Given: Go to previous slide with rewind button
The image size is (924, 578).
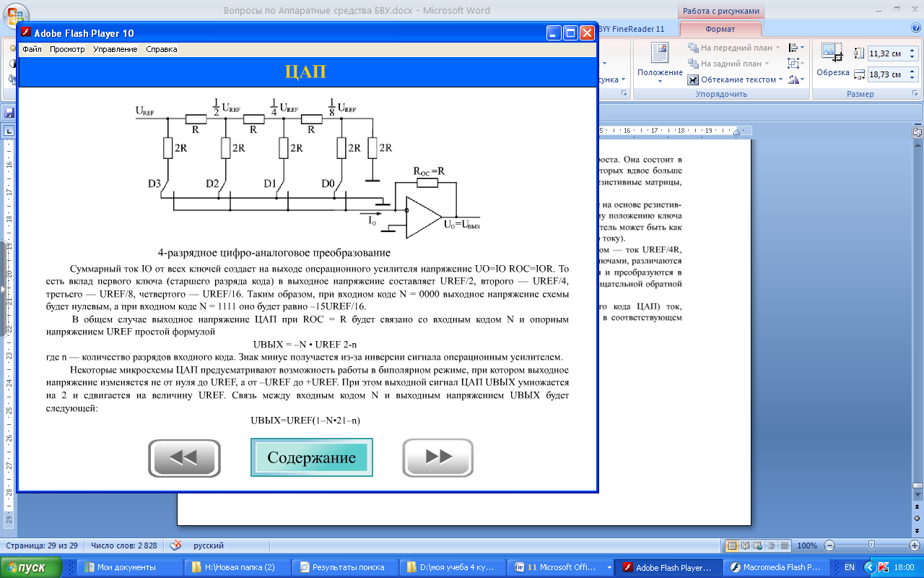Looking at the screenshot, I should tap(184, 458).
